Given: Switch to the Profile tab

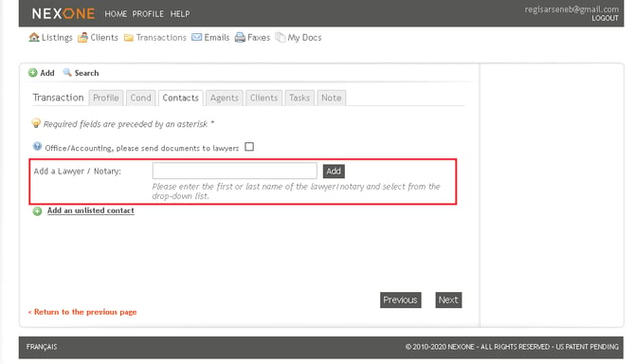Looking at the screenshot, I should tap(106, 98).
